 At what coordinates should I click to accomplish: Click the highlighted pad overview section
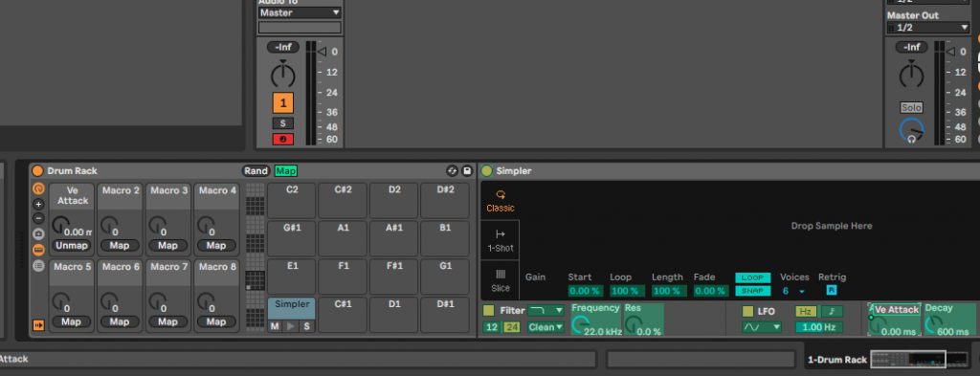(x=255, y=281)
